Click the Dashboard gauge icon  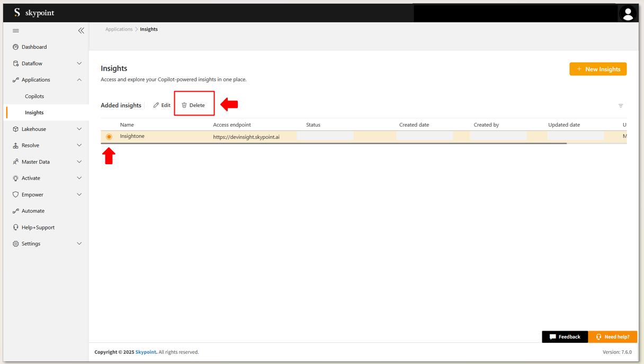click(x=16, y=47)
